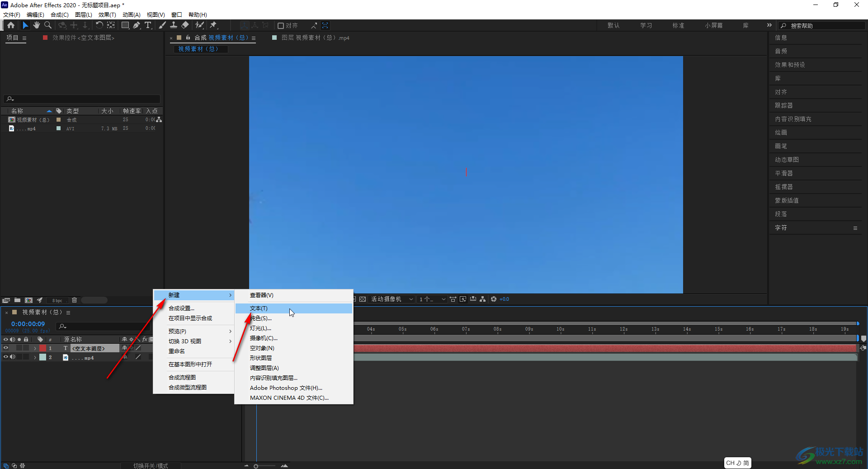
Task: Select the Pen tool
Action: 137,25
